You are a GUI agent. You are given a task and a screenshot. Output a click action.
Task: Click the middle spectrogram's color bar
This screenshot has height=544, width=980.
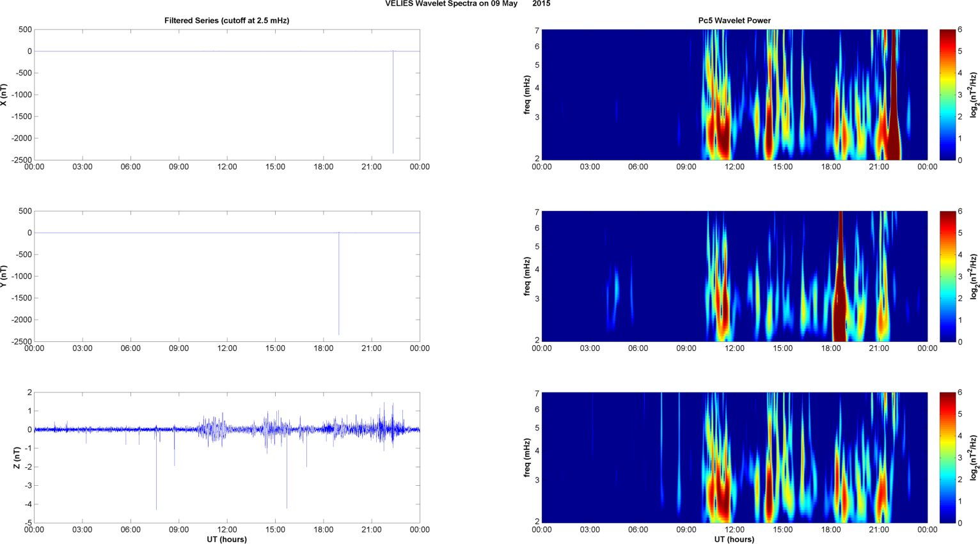[x=947, y=276]
